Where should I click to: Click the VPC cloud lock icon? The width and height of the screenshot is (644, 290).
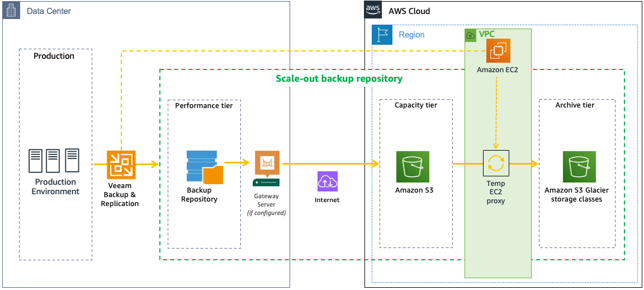[x=471, y=35]
